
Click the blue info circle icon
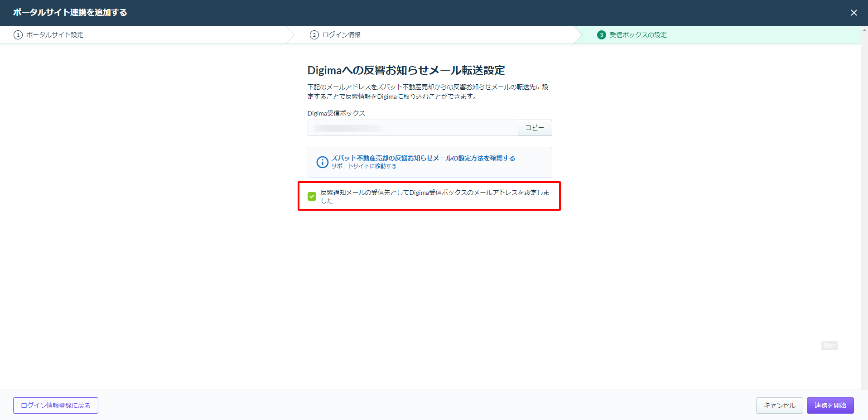click(322, 162)
